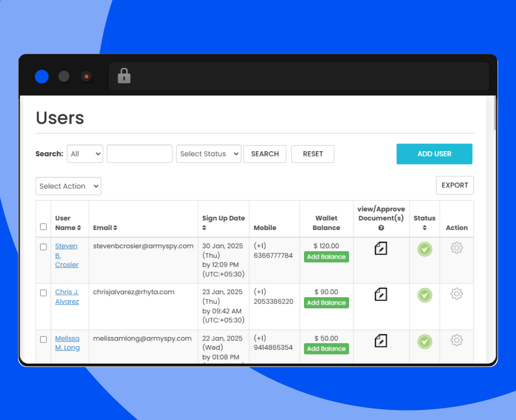Open the search filter 'All' dropdown
This screenshot has height=420, width=516.
tap(85, 154)
